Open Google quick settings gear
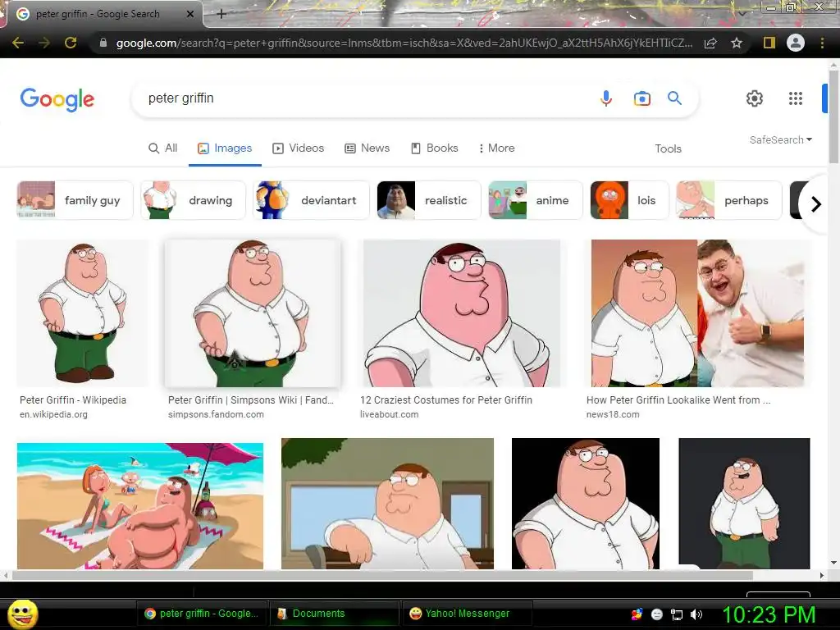This screenshot has width=840, height=630. coord(755,98)
